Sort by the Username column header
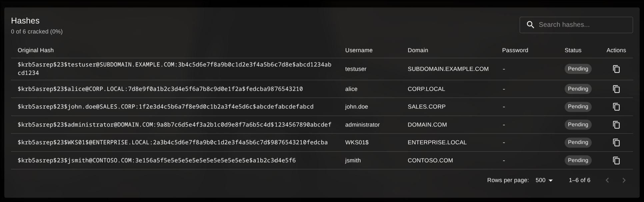 point(359,50)
